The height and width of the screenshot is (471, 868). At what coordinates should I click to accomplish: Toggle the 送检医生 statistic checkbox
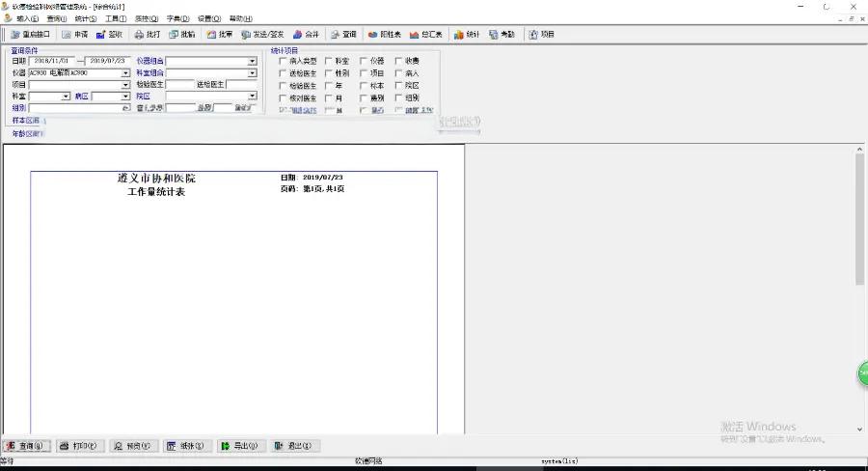click(x=283, y=73)
